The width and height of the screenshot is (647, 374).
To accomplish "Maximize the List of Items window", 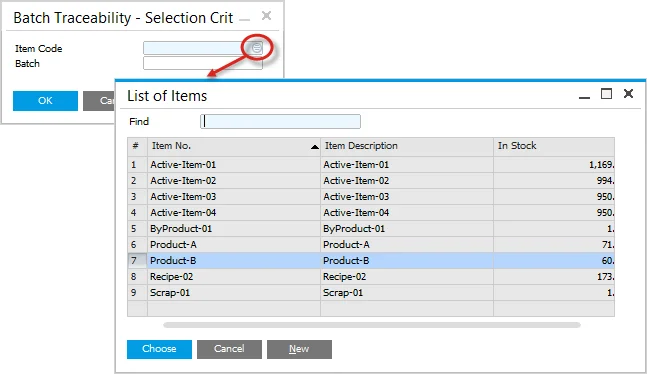I will [606, 94].
